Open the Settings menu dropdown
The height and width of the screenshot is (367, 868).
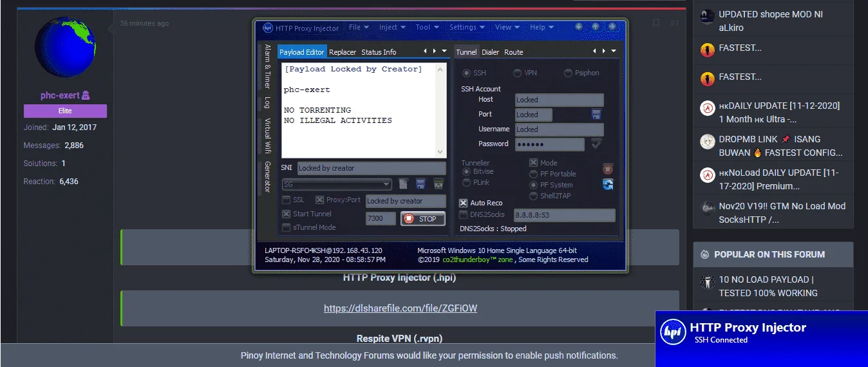pos(467,27)
